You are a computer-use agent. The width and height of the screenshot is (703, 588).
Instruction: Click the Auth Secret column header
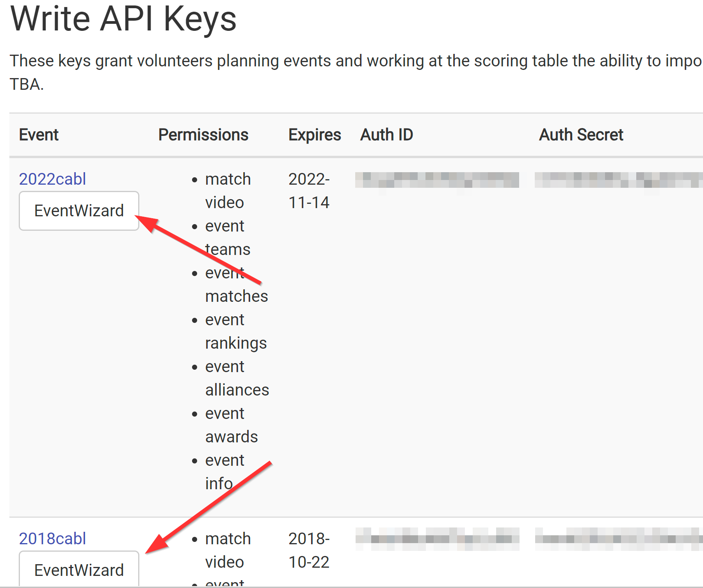pyautogui.click(x=581, y=134)
